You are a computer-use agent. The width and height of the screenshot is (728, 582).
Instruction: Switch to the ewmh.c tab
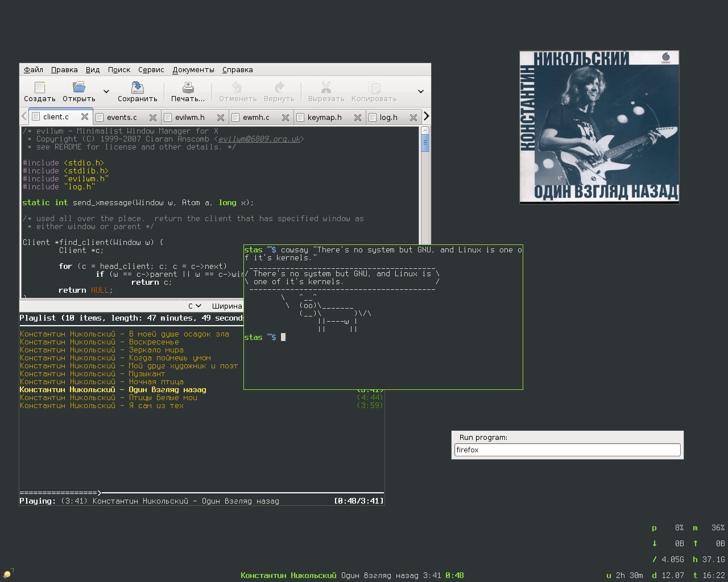(256, 118)
